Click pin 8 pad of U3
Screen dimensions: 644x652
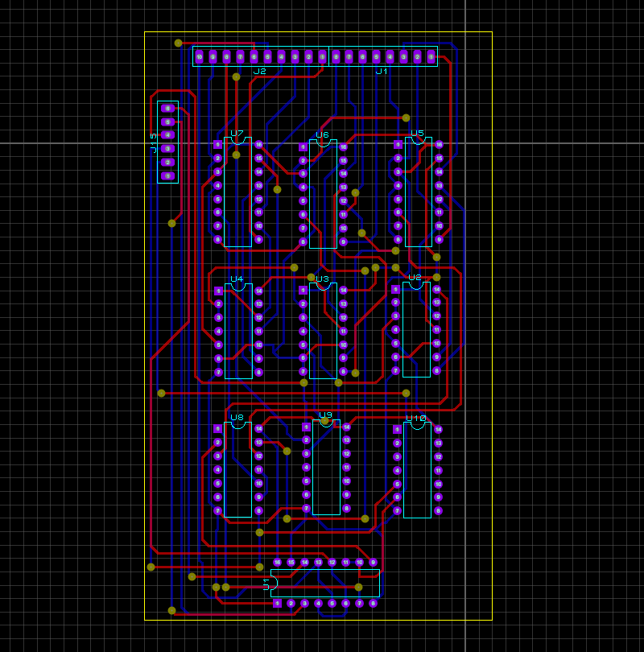[343, 371]
